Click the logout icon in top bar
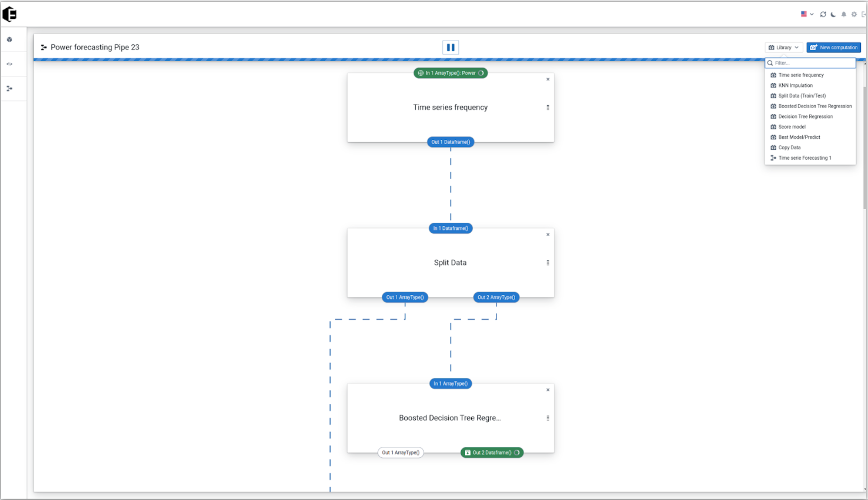The image size is (868, 500). click(x=864, y=14)
